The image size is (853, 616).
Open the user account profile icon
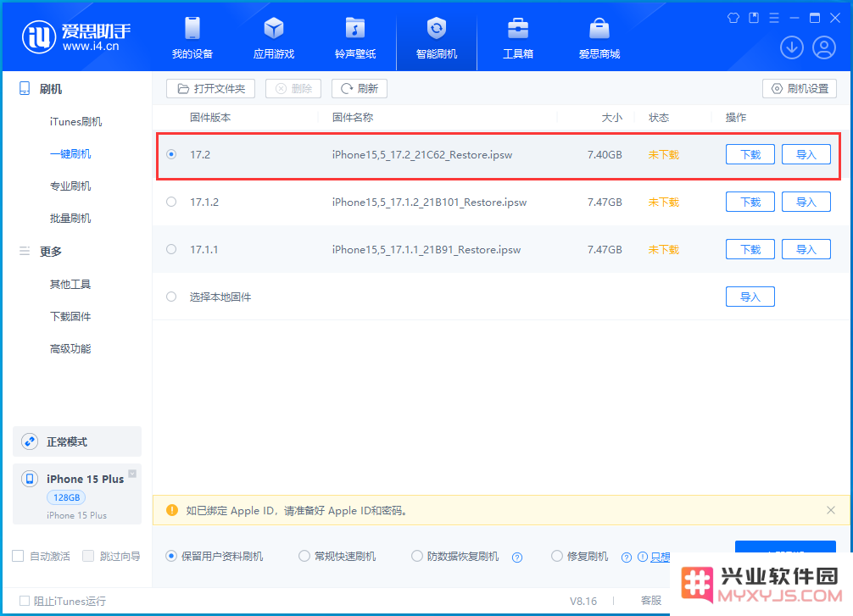tap(824, 47)
